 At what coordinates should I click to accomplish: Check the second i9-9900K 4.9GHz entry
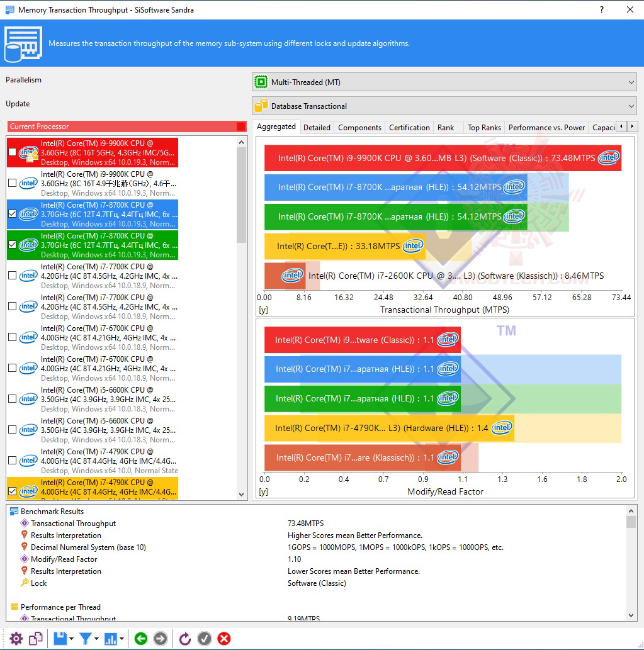(x=13, y=183)
